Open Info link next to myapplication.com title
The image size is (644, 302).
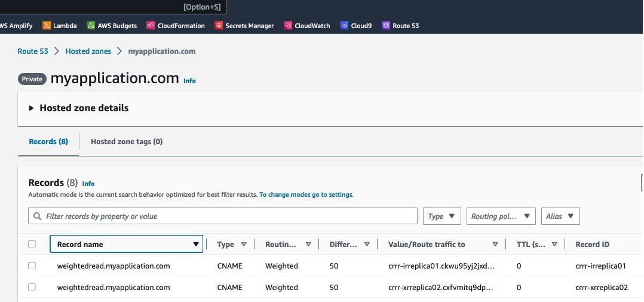[189, 81]
